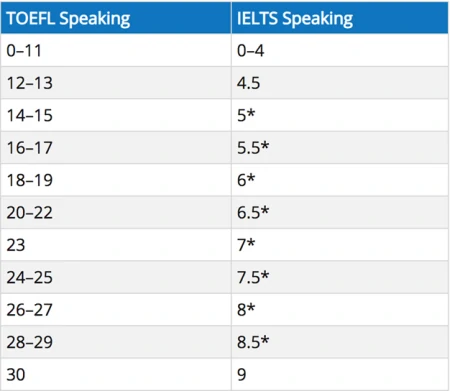The image size is (450, 391).
Task: Click the IELTS 5* band cell
Action: click(x=340, y=115)
